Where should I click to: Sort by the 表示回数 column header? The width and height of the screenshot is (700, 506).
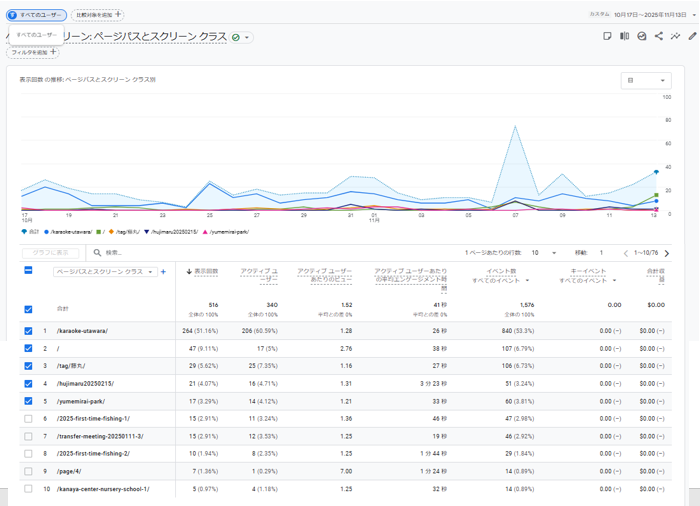[203, 271]
